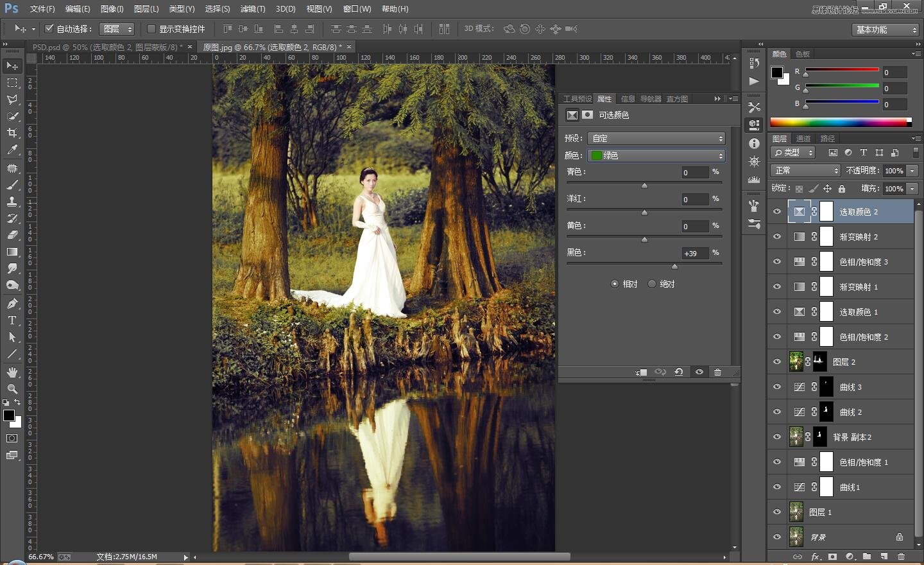Select the Hand tool
This screenshot has width=924, height=565.
coord(12,372)
